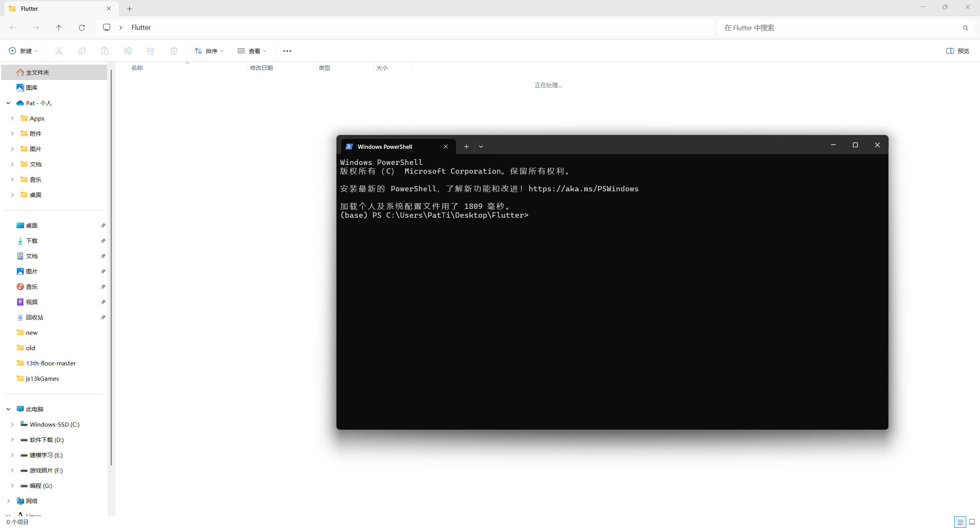
Task: Open the 新建 dropdown menu
Action: (x=23, y=51)
